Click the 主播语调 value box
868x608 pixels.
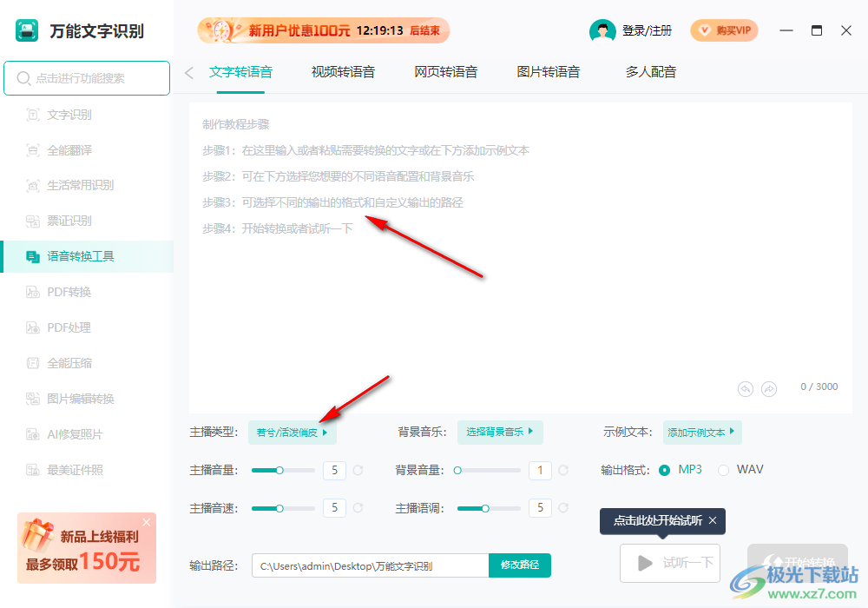tap(540, 508)
